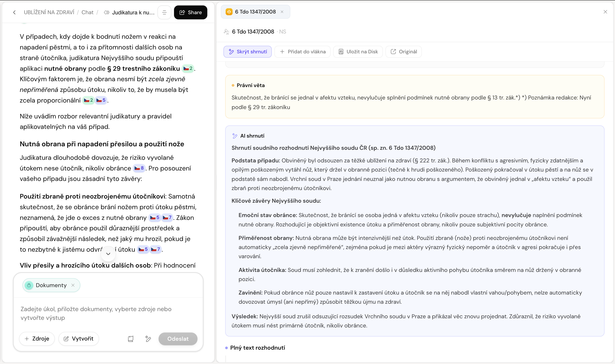Open the Zdroje sources picker
Screen dimensions: 615x364
[x=37, y=339]
